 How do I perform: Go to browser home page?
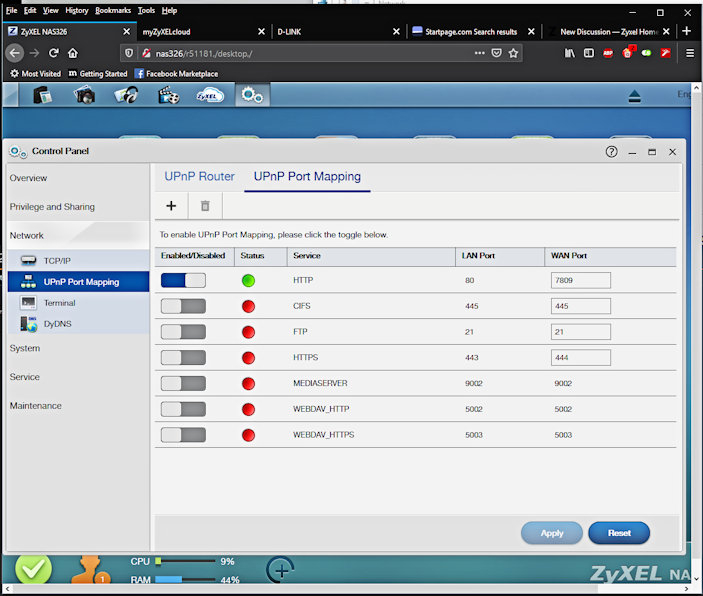73,53
